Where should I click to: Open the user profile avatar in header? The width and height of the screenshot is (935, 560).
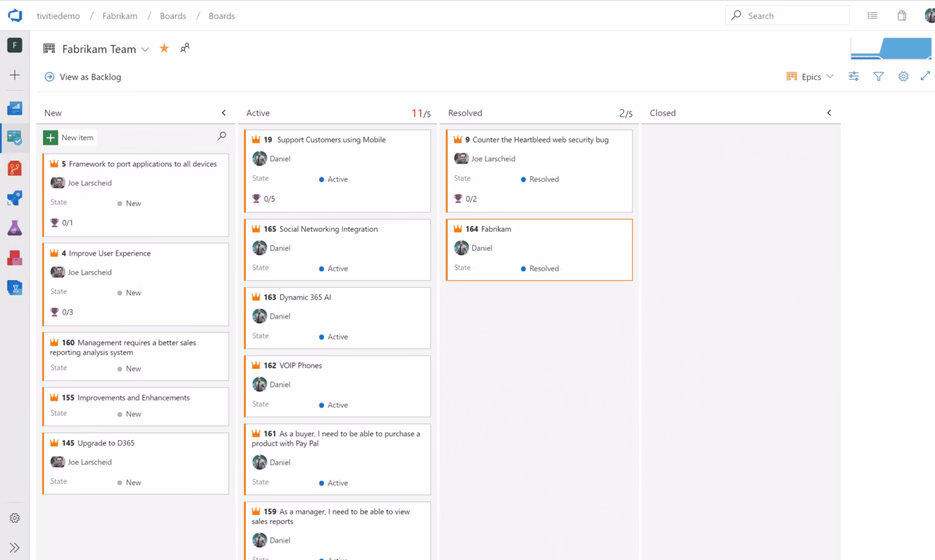[x=929, y=16]
